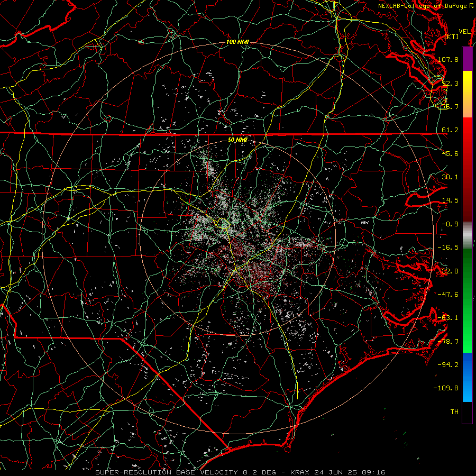Image resolution: width=476 pixels, height=476 pixels.
Task: Click the Super-Resolution Base Velocity caption
Action: click(x=241, y=472)
